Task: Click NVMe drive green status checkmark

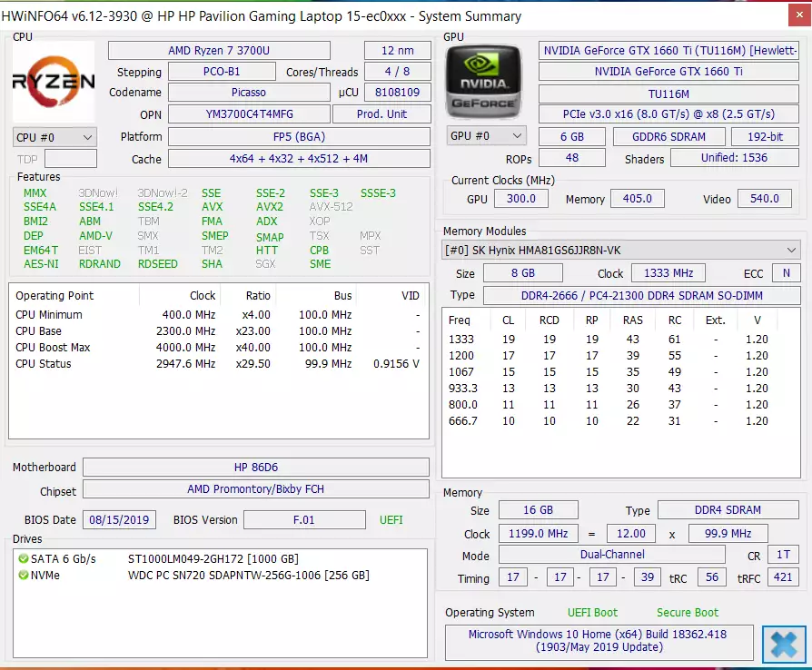Action: [x=24, y=576]
